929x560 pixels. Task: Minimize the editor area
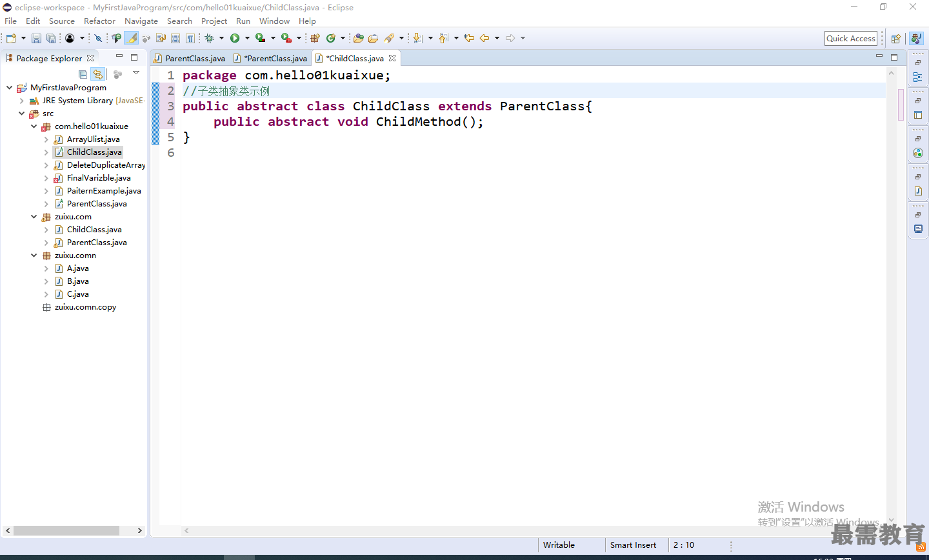coord(879,57)
